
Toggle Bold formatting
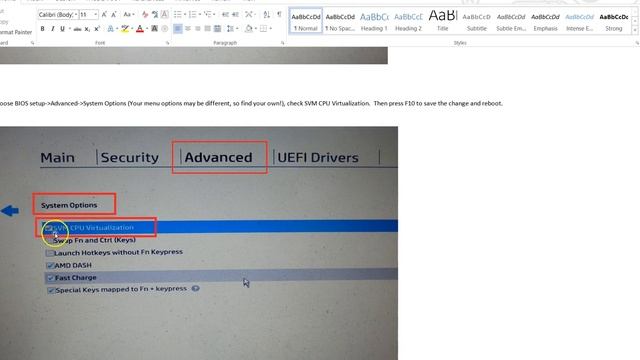pyautogui.click(x=42, y=29)
